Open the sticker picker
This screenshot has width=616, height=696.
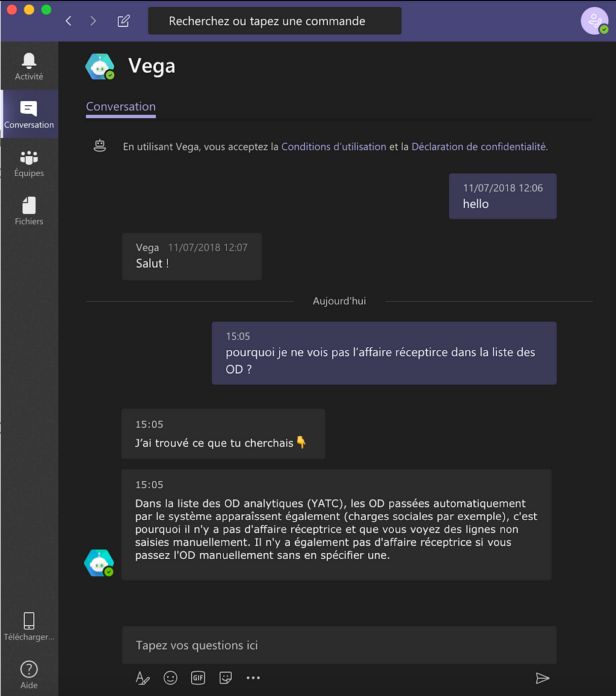tap(226, 678)
